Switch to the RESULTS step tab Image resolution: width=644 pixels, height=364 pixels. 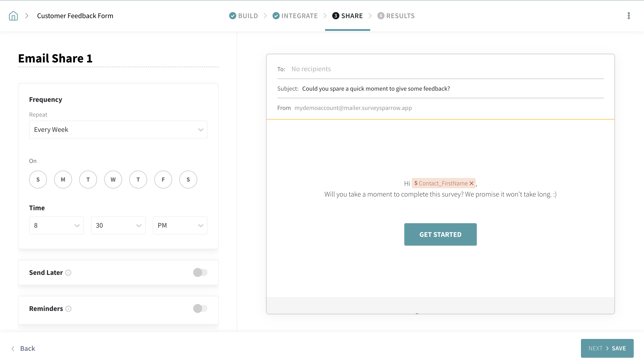click(396, 16)
